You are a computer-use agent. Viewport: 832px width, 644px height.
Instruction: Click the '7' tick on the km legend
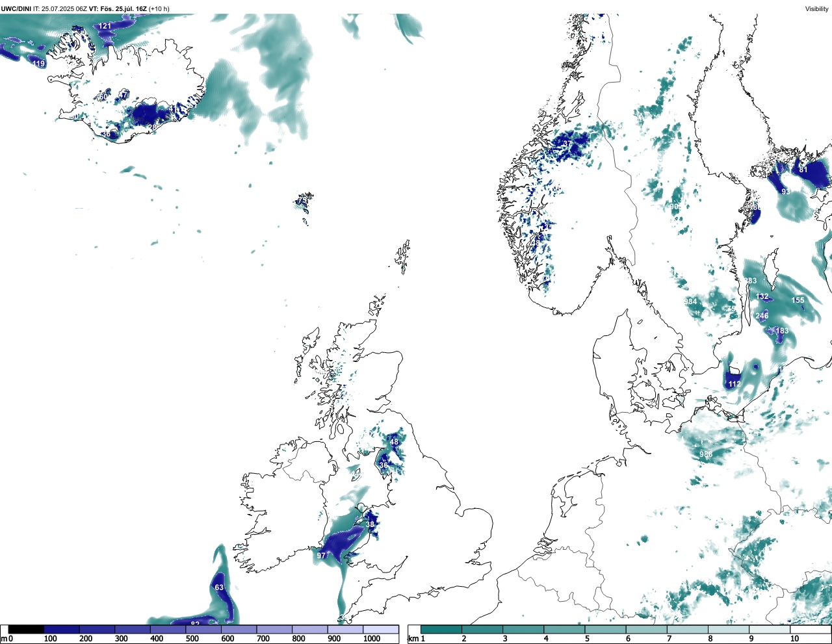669,639
